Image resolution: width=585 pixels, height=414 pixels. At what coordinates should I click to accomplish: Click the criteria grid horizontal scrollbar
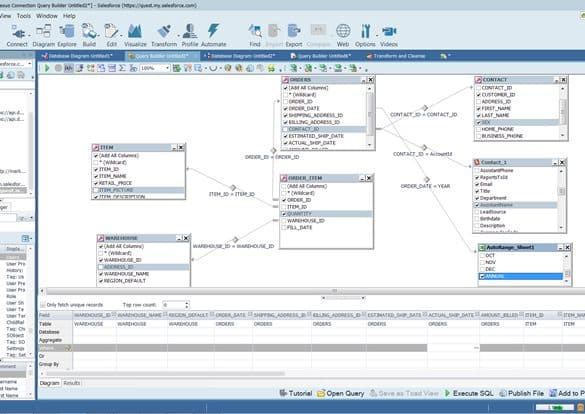pyautogui.click(x=166, y=373)
